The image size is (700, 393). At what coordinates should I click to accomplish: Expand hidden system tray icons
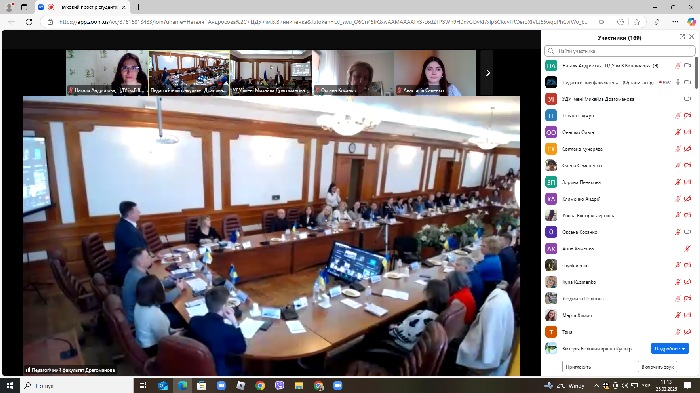[596, 385]
